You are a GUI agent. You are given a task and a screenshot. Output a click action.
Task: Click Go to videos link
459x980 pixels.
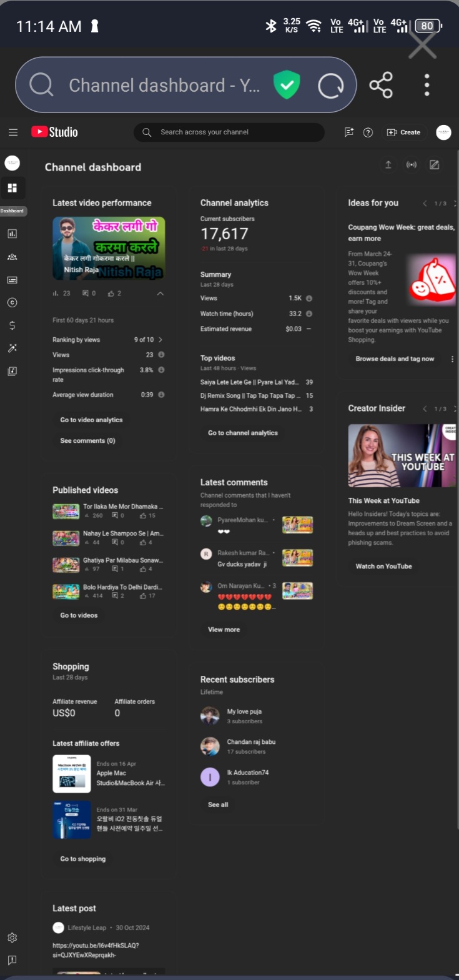click(79, 616)
